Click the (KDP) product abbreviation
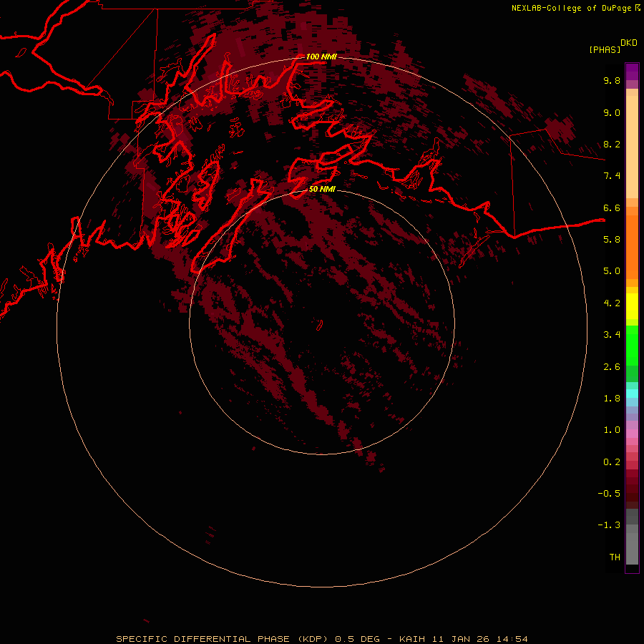The height and width of the screenshot is (644, 644). tap(313, 639)
